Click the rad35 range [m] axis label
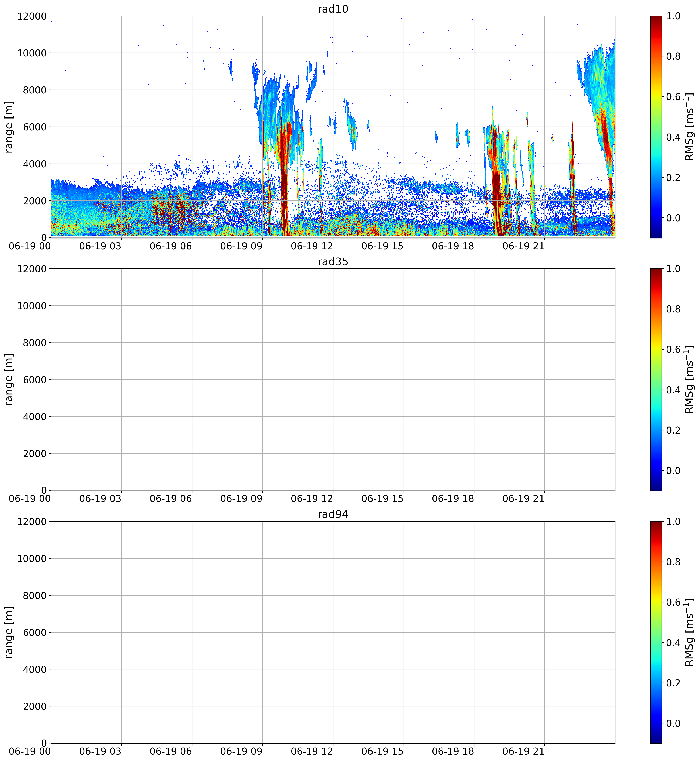This screenshot has height=761, width=700. click(x=9, y=380)
